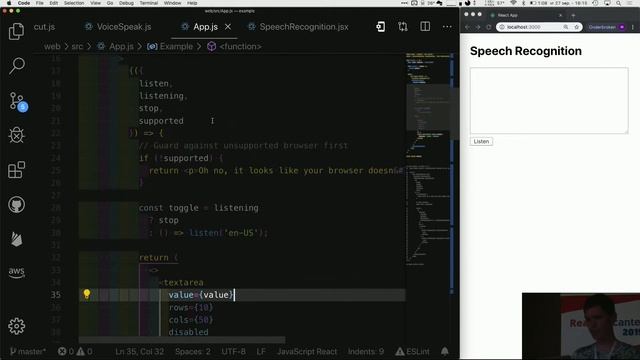Select the App.js editor tab
The height and width of the screenshot is (360, 640).
pos(205,27)
